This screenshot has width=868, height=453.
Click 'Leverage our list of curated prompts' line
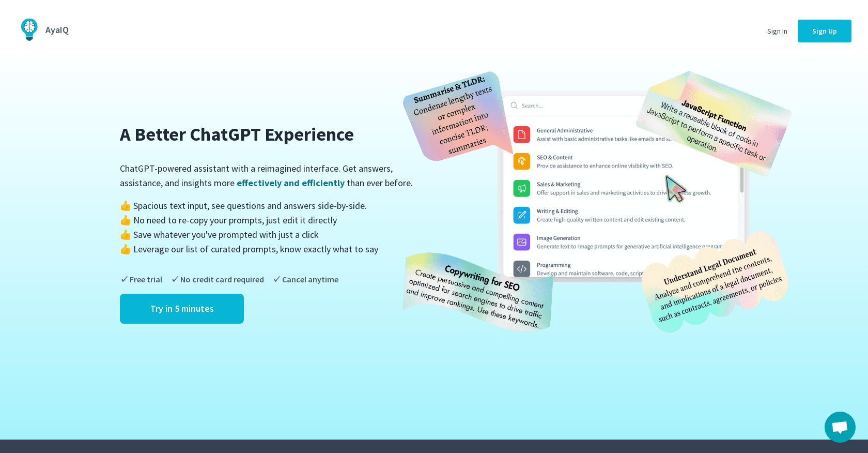(249, 249)
